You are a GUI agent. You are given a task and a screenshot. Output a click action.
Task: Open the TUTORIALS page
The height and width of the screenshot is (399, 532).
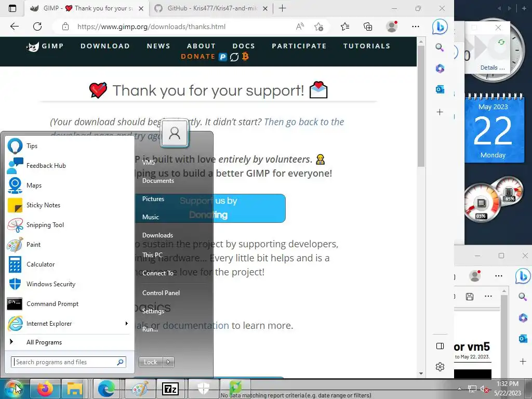point(367,46)
